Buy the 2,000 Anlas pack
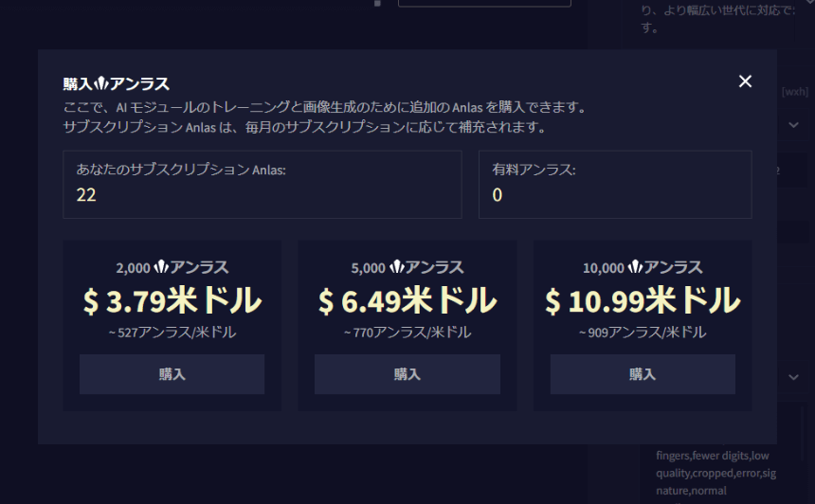 [172, 374]
